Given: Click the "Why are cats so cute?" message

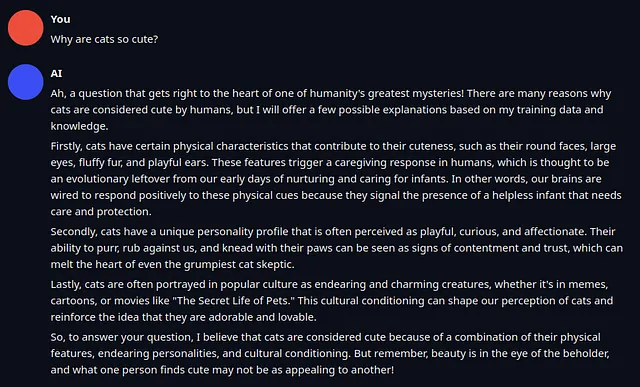Looking at the screenshot, I should [x=104, y=39].
